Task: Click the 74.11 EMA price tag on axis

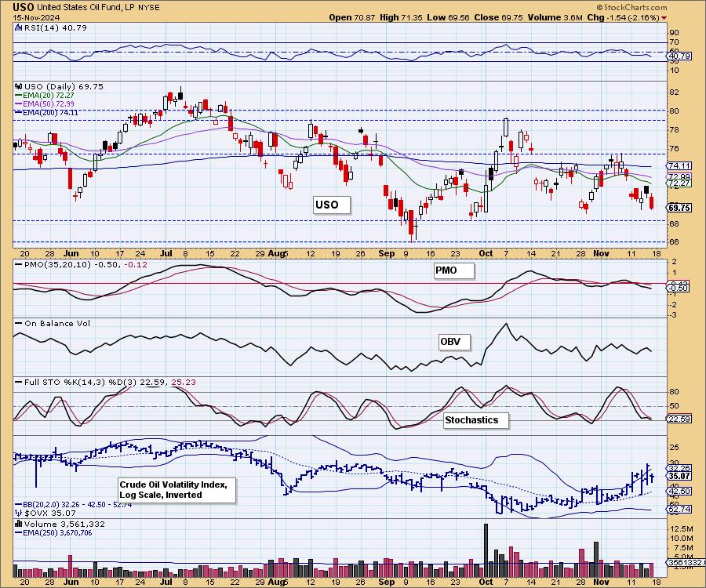Action: pos(679,166)
